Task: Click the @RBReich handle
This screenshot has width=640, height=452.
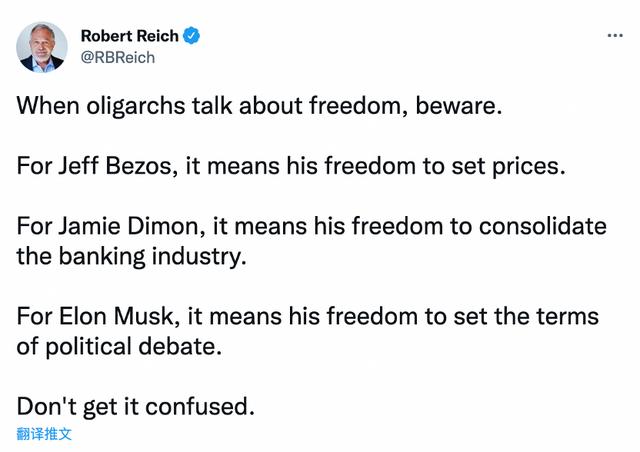Action: [117, 57]
